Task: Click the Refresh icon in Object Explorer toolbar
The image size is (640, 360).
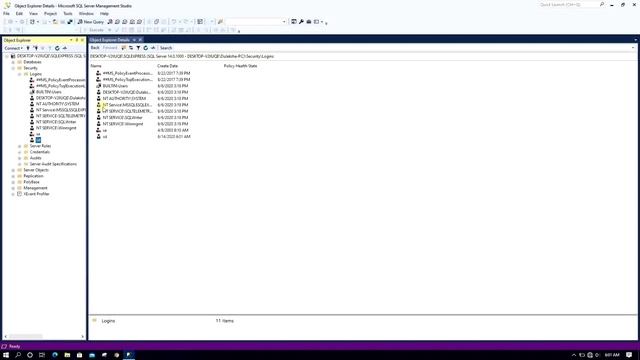Action: point(57,48)
